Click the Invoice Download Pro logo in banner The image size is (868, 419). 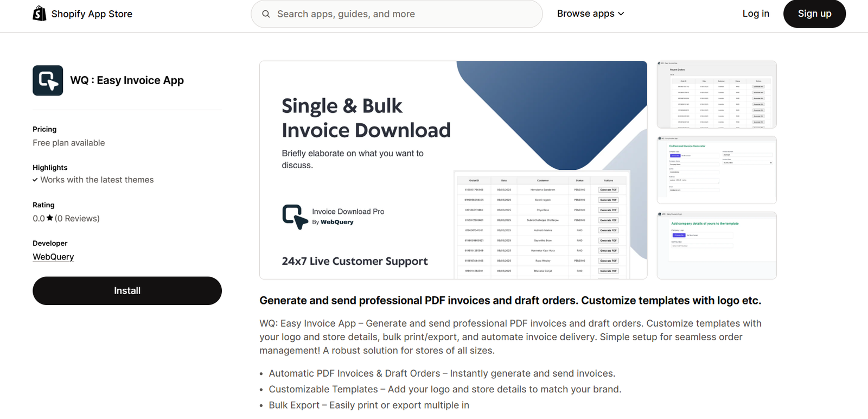pos(295,217)
